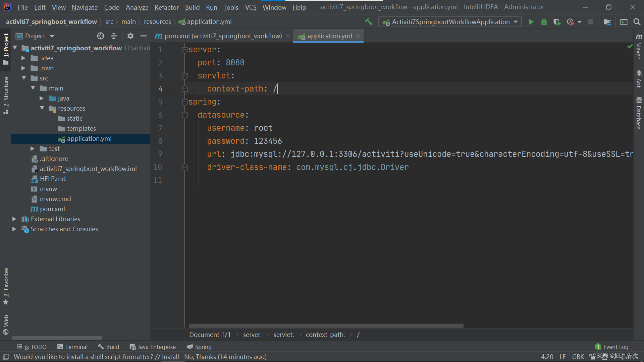The image size is (644, 362).
Task: Open run configuration dropdown
Action: pyautogui.click(x=450, y=22)
